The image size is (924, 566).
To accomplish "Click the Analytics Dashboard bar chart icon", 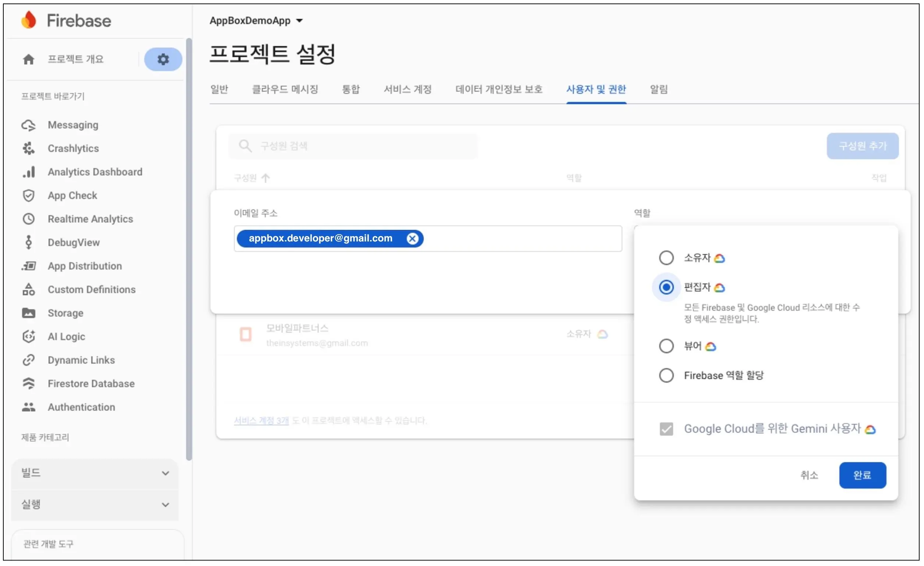I will click(29, 172).
